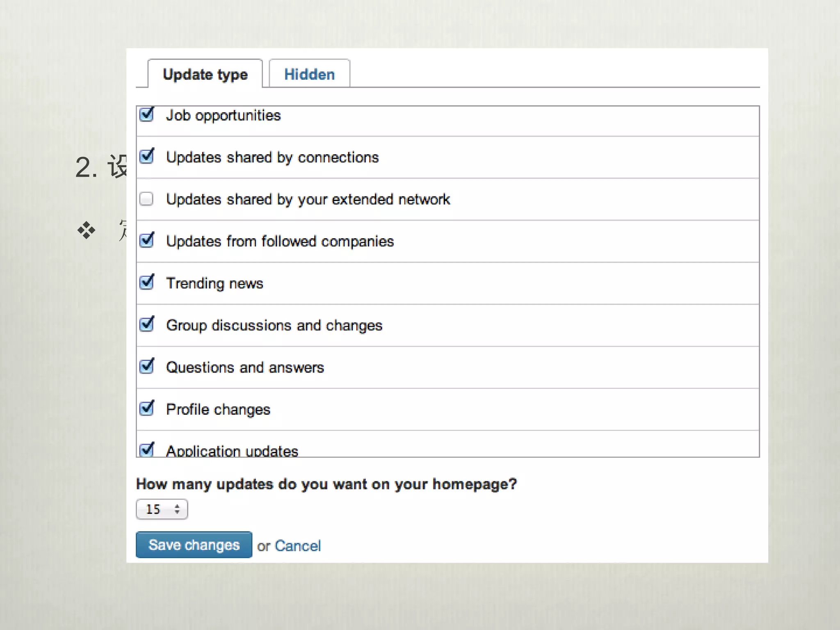Uncheck the Profile changes checkbox
Viewport: 840px width, 630px height.
[146, 409]
